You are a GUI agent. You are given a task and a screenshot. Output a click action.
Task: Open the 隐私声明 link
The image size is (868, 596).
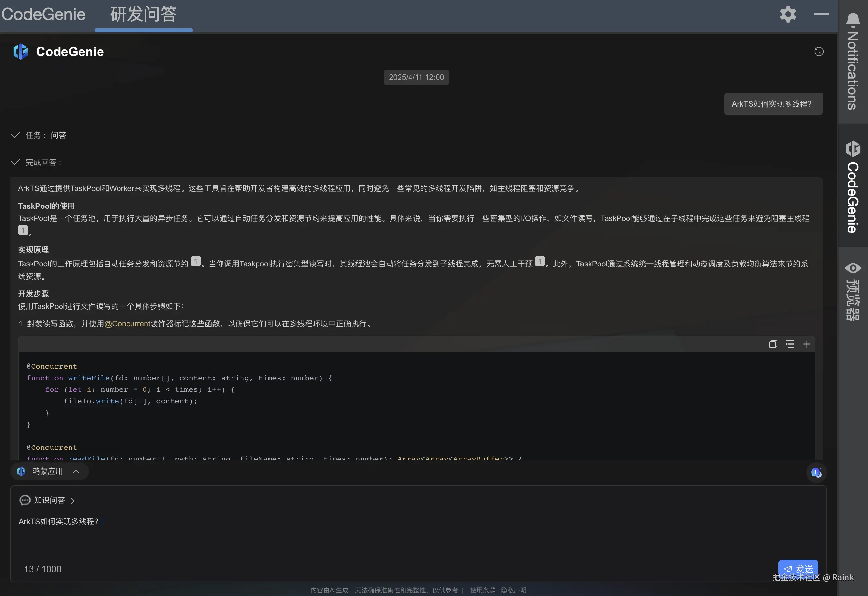tap(514, 590)
